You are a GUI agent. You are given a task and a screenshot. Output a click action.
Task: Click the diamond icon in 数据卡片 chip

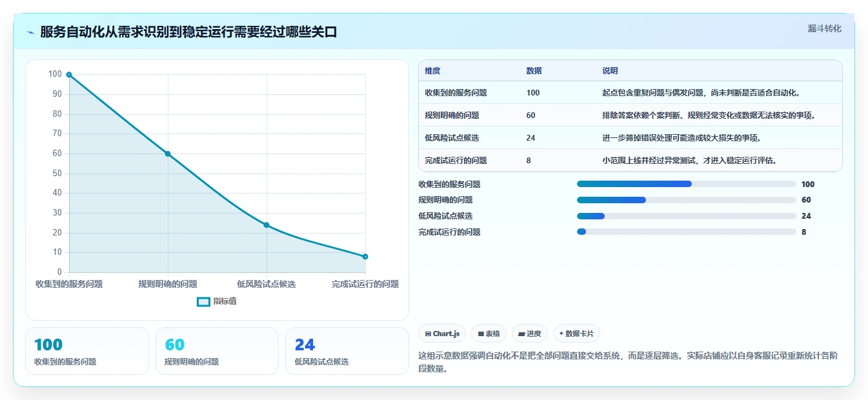561,334
